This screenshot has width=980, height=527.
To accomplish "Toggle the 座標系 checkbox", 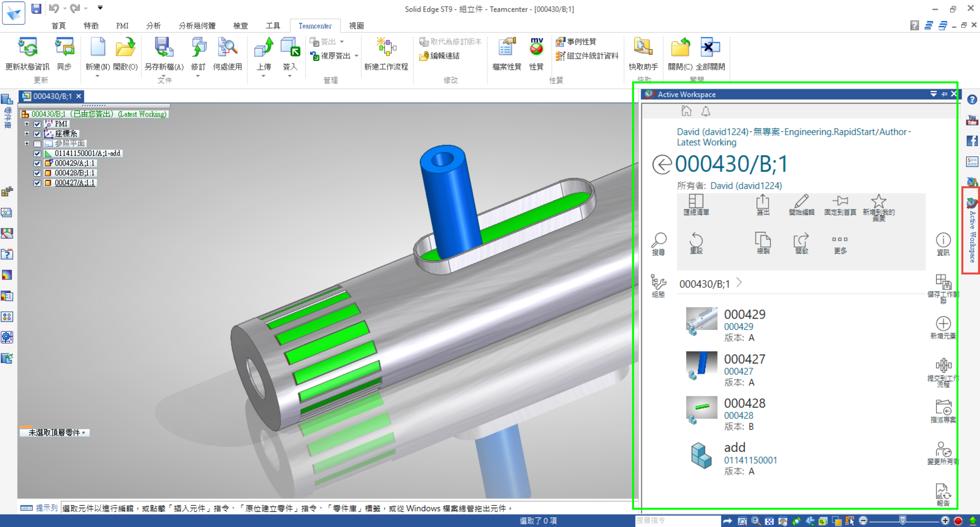I will click(37, 134).
